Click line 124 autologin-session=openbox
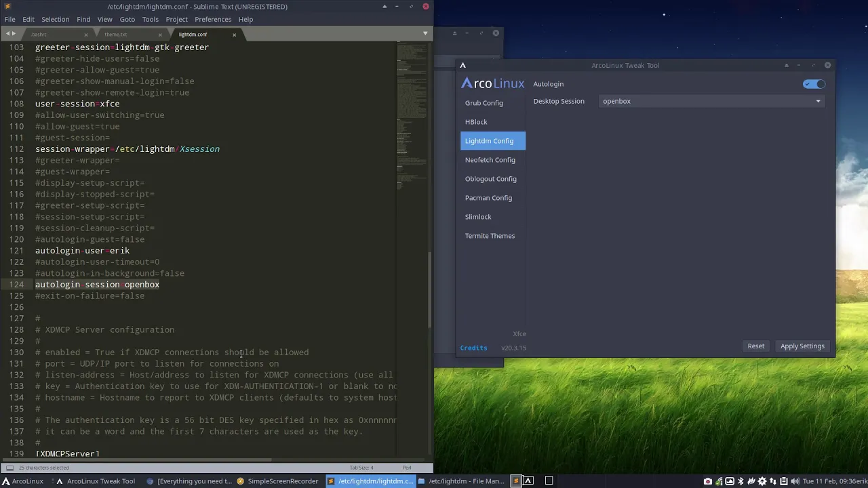The width and height of the screenshot is (868, 488). (x=97, y=285)
